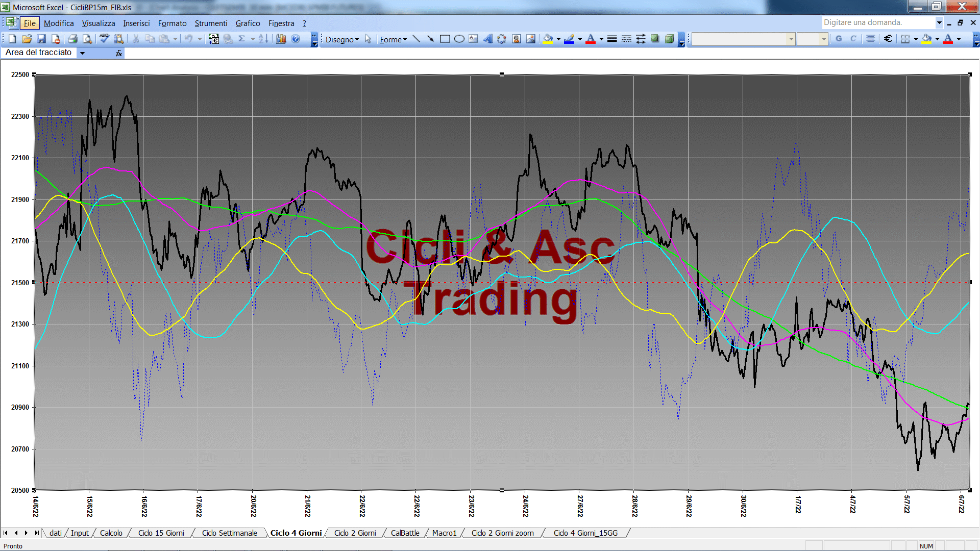The image size is (980, 551).
Task: Toggle center alignment
Action: 871,39
